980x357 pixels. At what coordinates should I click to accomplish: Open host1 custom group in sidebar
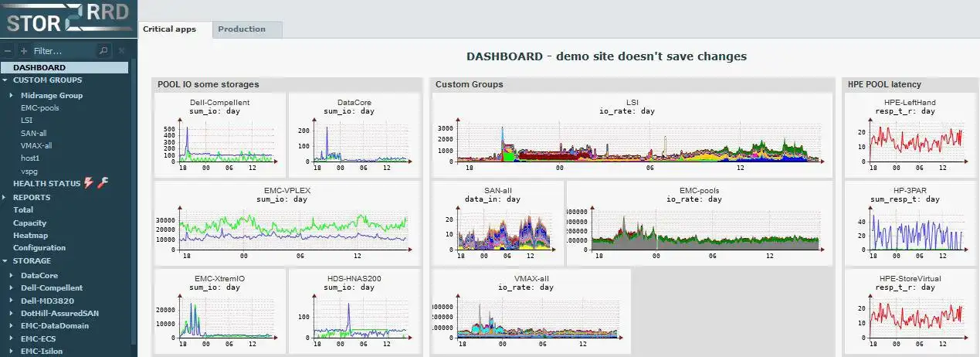[31, 158]
